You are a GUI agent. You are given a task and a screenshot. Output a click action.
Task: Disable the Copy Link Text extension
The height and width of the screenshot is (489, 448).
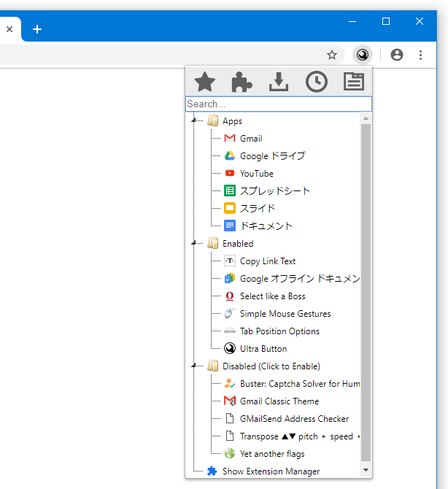pos(268,261)
